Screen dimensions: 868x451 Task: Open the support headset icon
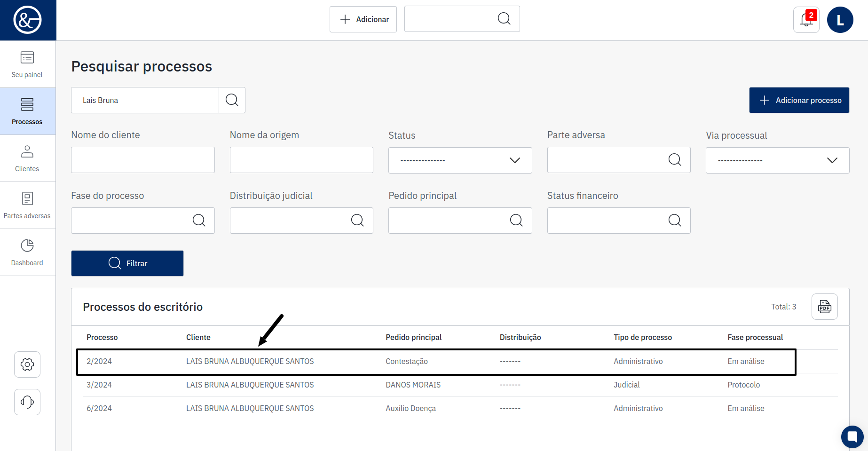click(x=27, y=402)
